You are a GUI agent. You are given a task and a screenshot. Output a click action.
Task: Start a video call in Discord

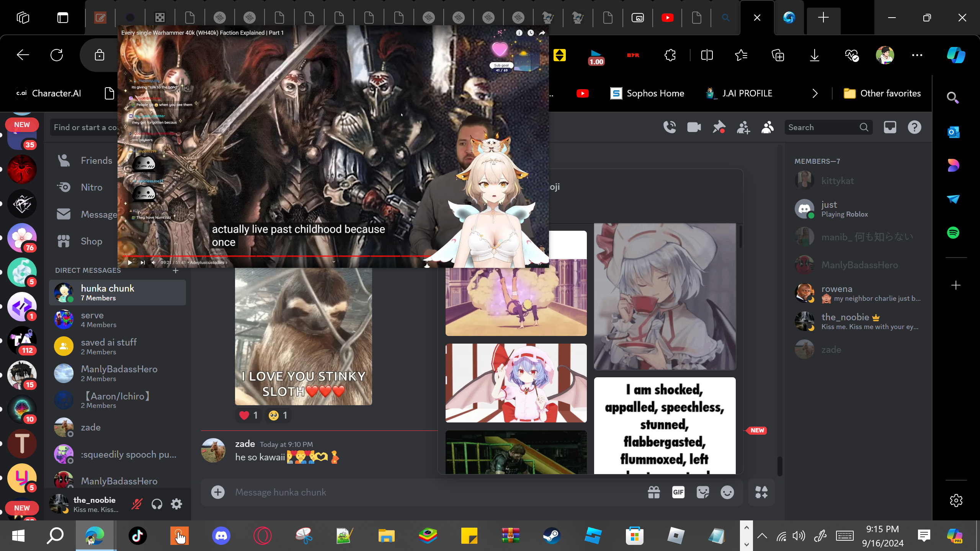[694, 127]
